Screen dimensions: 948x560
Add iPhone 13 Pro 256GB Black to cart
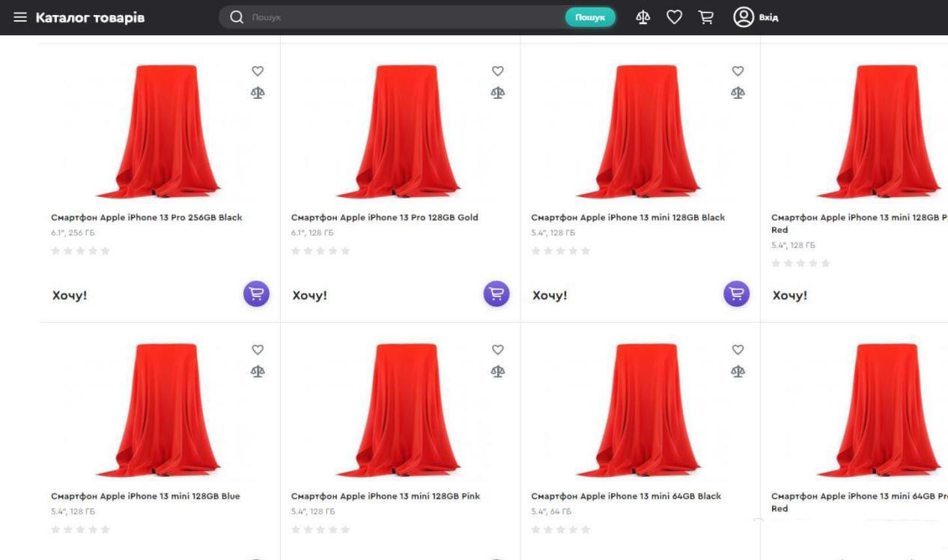click(256, 293)
